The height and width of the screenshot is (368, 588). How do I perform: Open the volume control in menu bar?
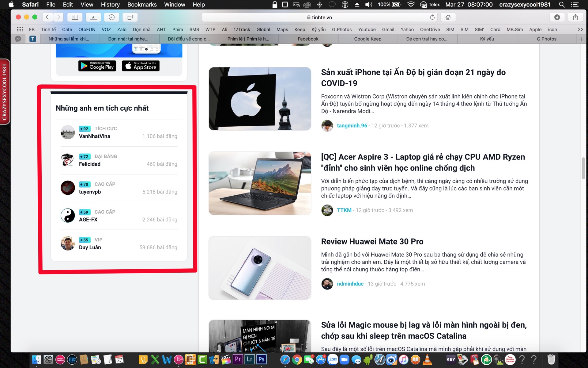[369, 5]
